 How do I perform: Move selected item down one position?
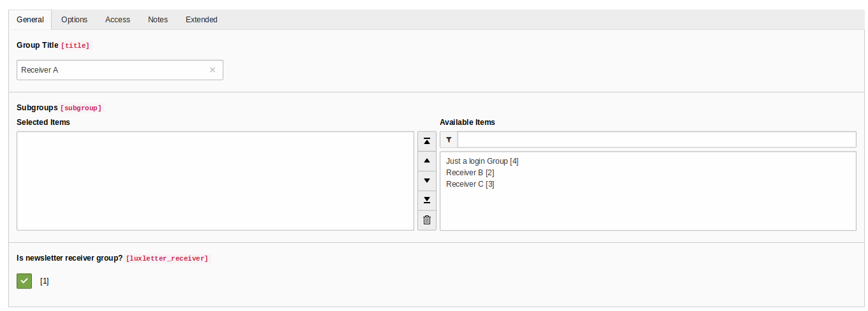click(427, 180)
